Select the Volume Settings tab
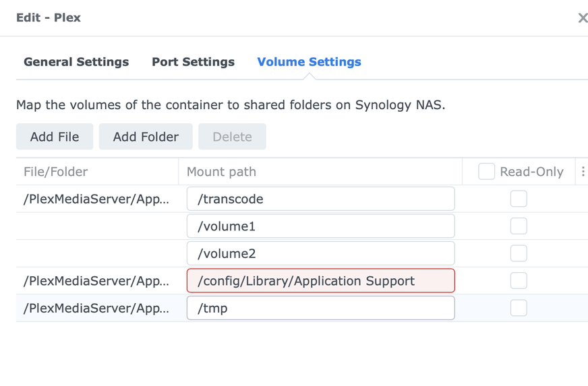Image resolution: width=588 pixels, height=386 pixels. pyautogui.click(x=309, y=62)
